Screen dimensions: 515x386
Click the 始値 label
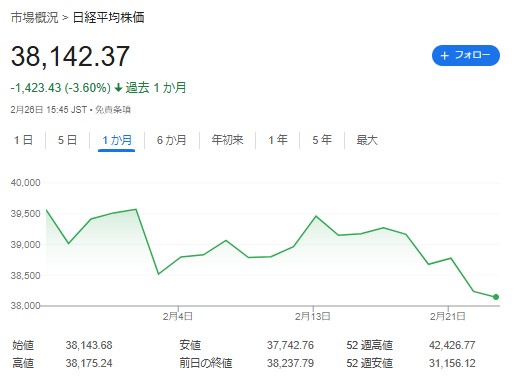(23, 345)
